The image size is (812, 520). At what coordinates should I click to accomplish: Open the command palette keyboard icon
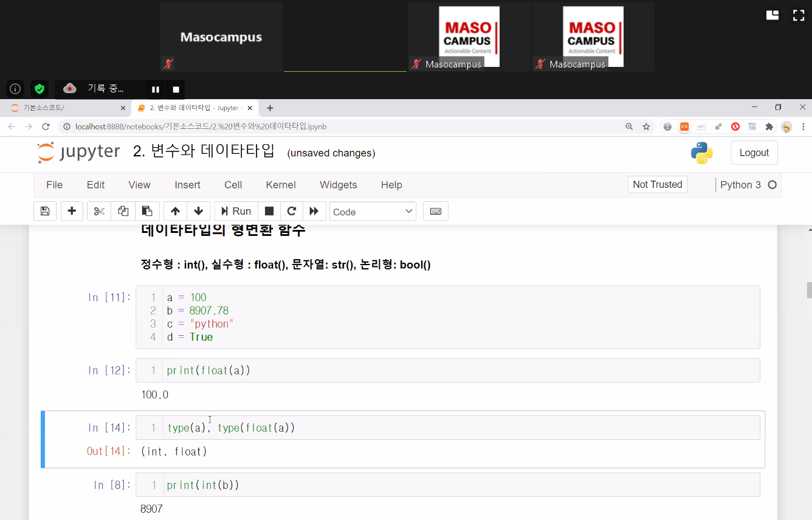tap(435, 211)
